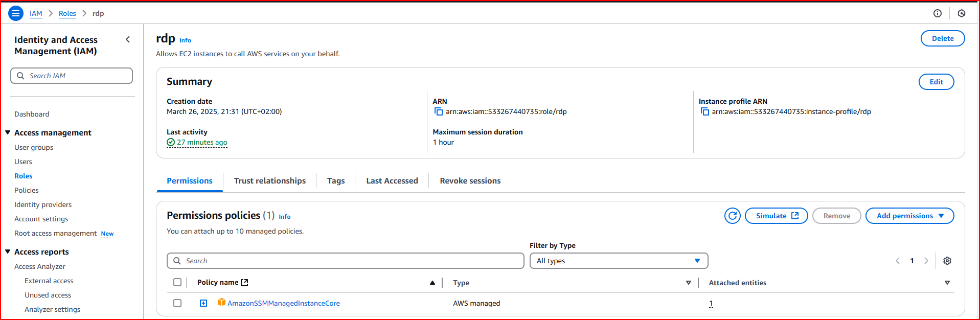980x320 pixels.
Task: Select all policies checkbox in header
Action: (x=177, y=282)
